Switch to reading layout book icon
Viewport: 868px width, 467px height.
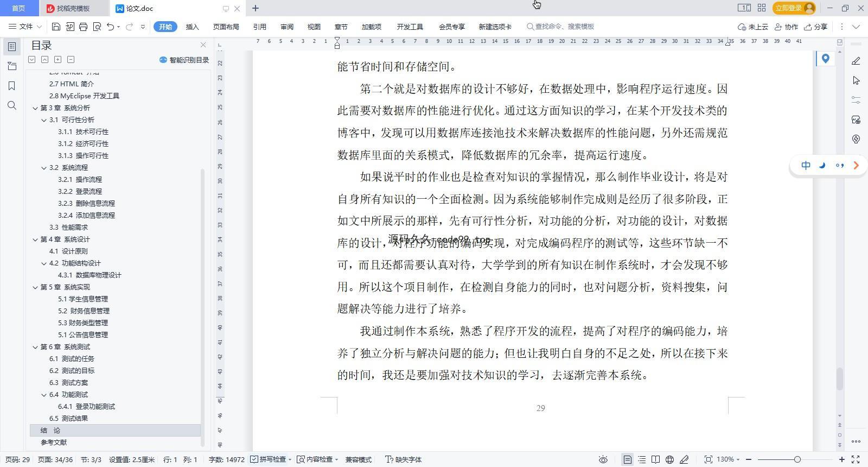655,459
